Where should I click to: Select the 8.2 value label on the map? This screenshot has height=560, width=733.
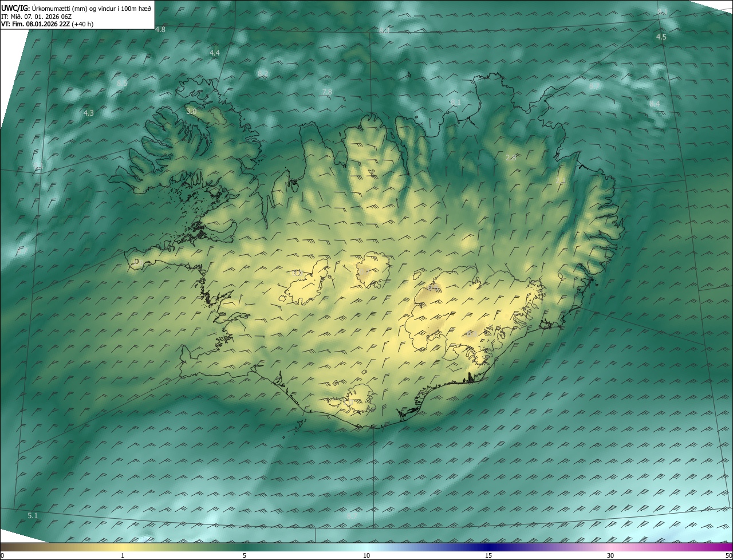pyautogui.click(x=263, y=74)
